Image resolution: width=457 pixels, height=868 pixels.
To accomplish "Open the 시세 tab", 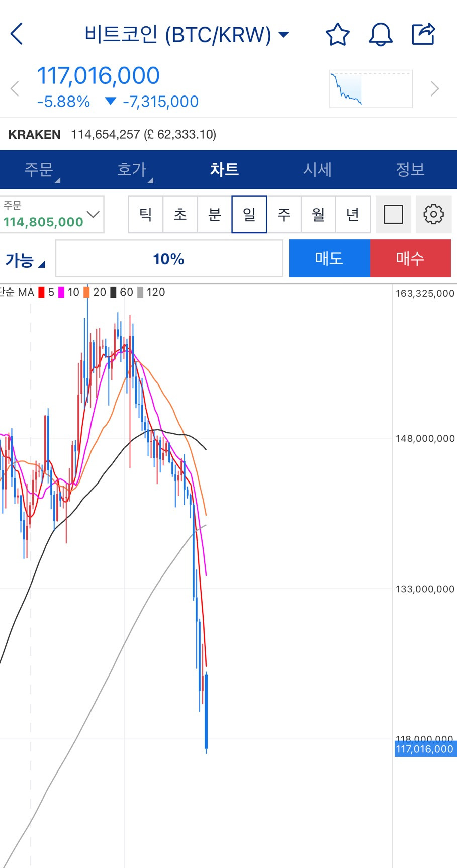I will [317, 170].
